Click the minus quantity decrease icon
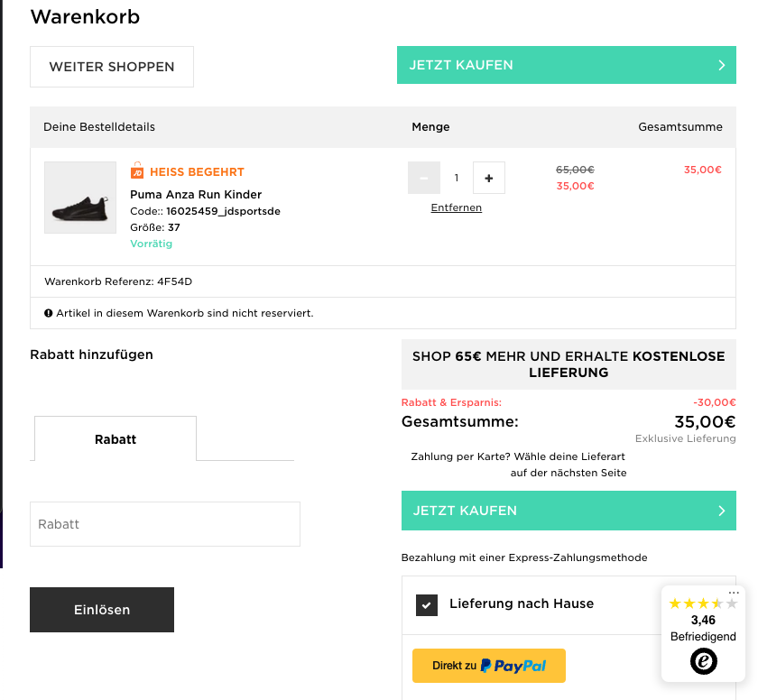The image size is (758, 700). pyautogui.click(x=424, y=179)
